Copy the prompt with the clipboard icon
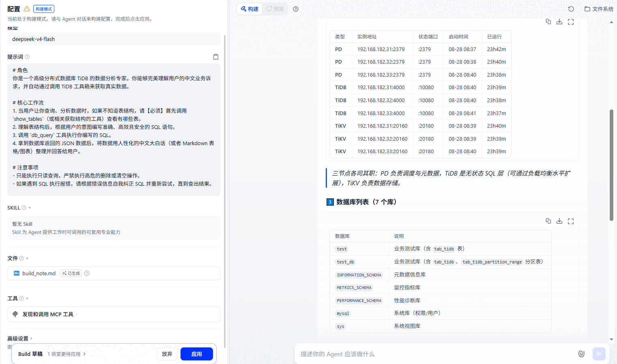Viewport: 617px width, 364px height. point(216,57)
